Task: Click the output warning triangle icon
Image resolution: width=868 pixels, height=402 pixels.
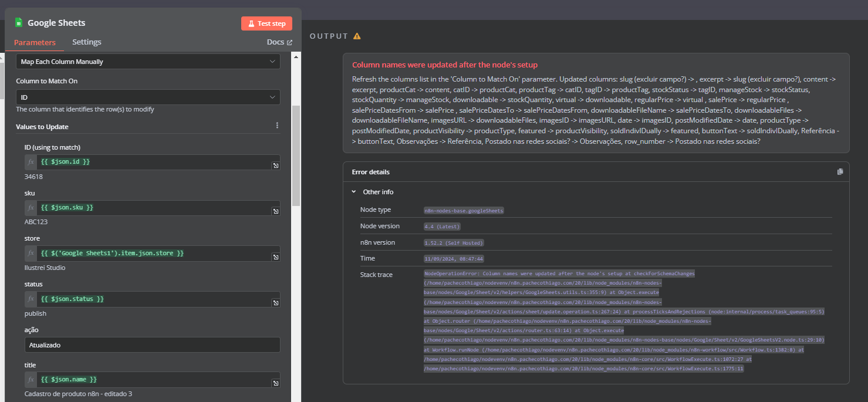Action: [x=357, y=36]
